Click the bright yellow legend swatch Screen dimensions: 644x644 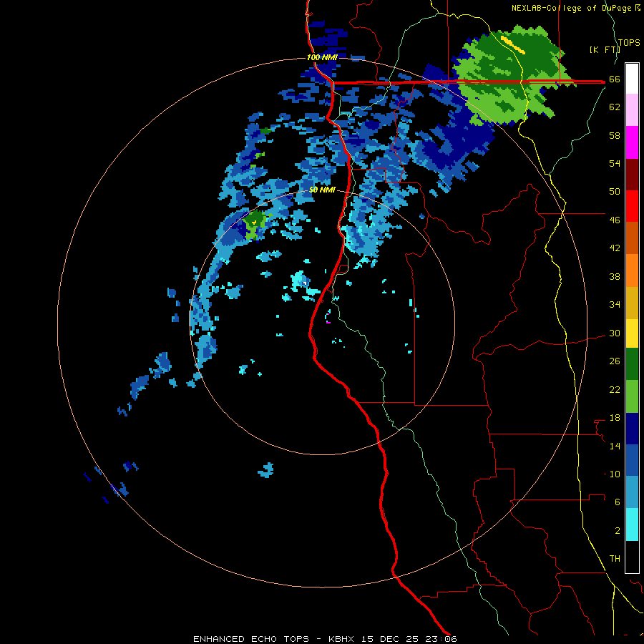pyautogui.click(x=632, y=333)
